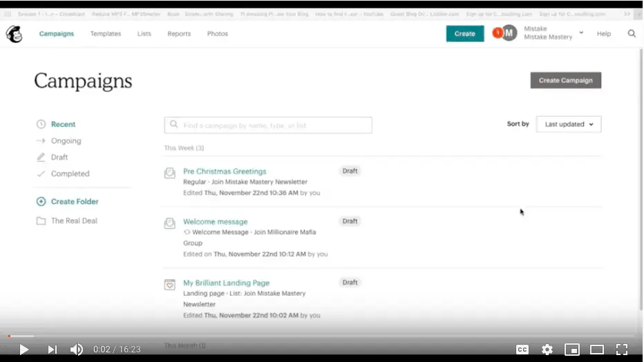The image size is (644, 362).
Task: Click the Create Campaign button
Action: point(565,80)
